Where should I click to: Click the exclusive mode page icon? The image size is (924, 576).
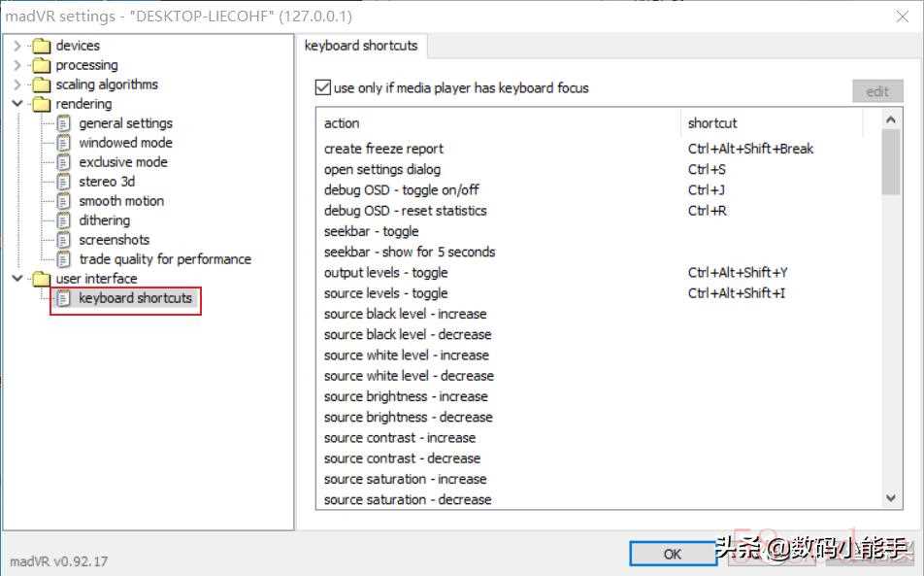(x=64, y=162)
